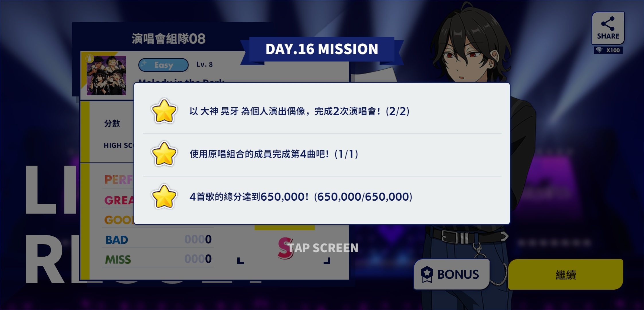Click the star beside the 650,000 score mission
Viewport: 644px width, 310px height.
[x=164, y=197]
